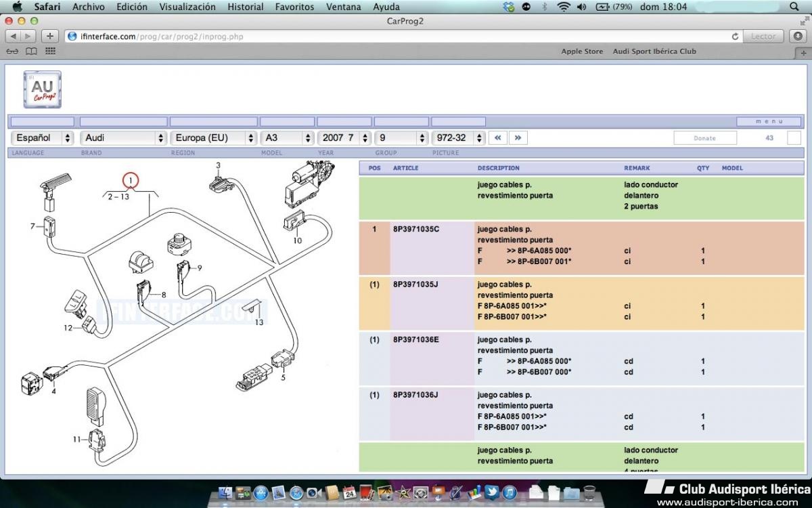The height and width of the screenshot is (508, 812).
Task: Select article 8P3971036E
Action: 416,340
